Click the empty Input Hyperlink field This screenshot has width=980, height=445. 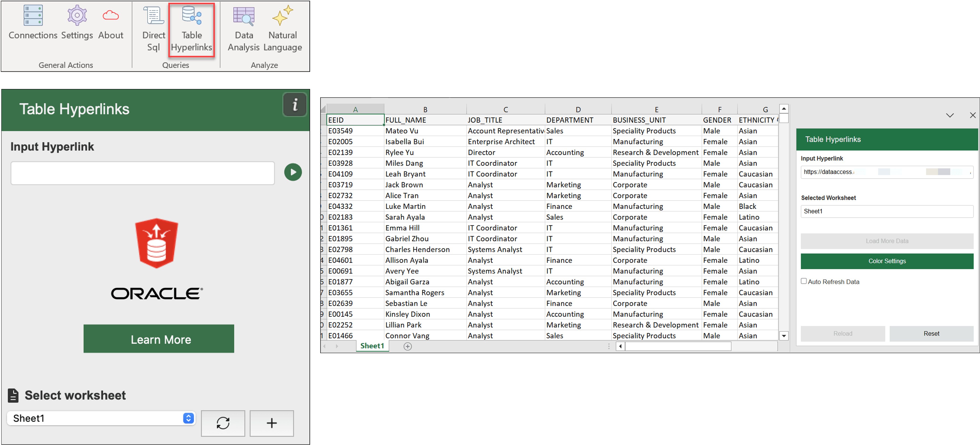tap(143, 173)
